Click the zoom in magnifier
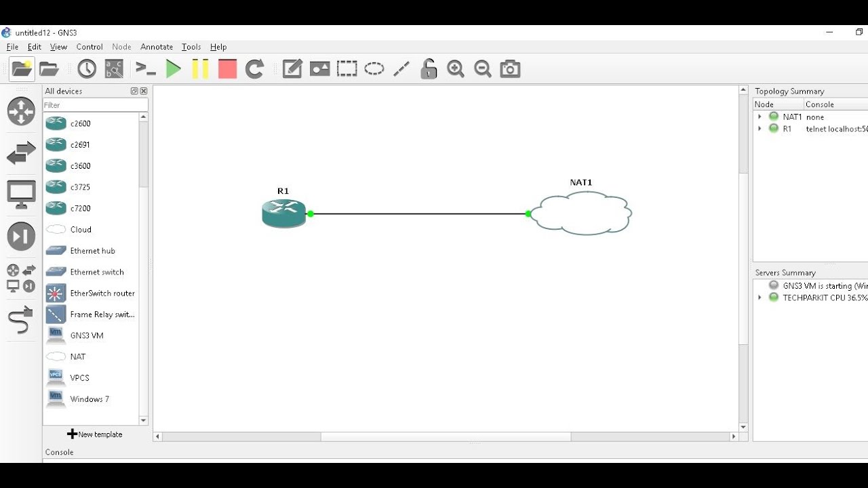Screen dimensions: 868x488 456,68
